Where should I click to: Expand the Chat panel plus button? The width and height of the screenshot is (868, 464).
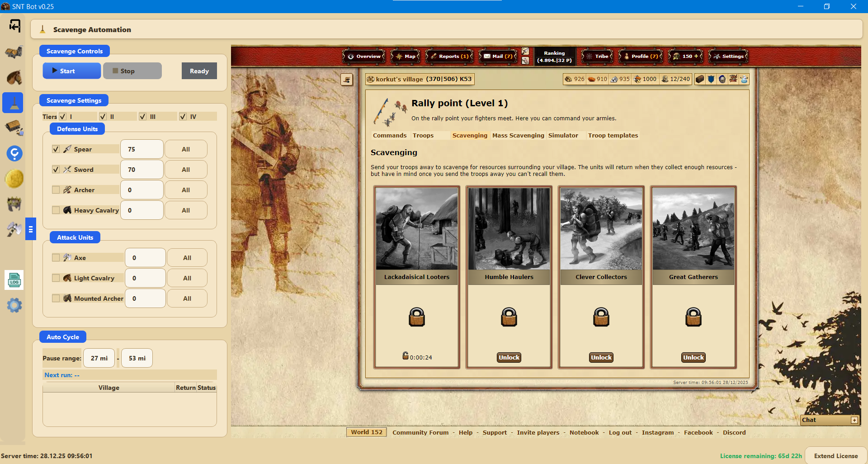coord(854,420)
